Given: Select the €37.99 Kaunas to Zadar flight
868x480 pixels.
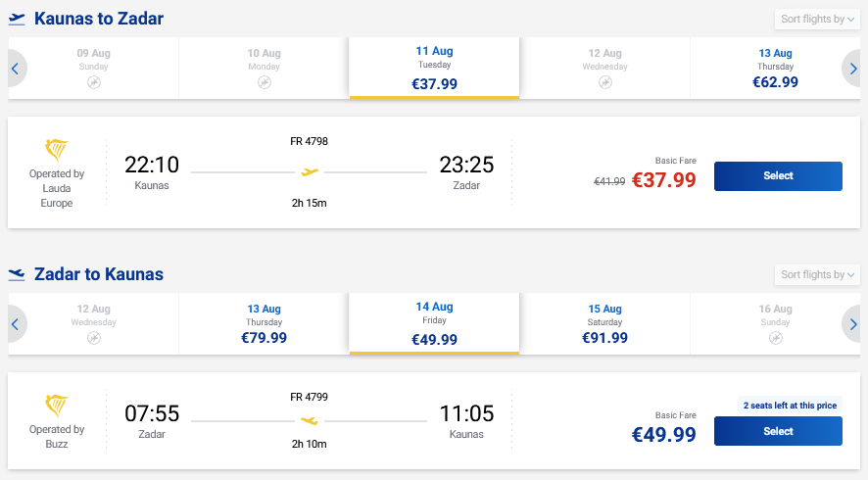Looking at the screenshot, I should tap(778, 176).
